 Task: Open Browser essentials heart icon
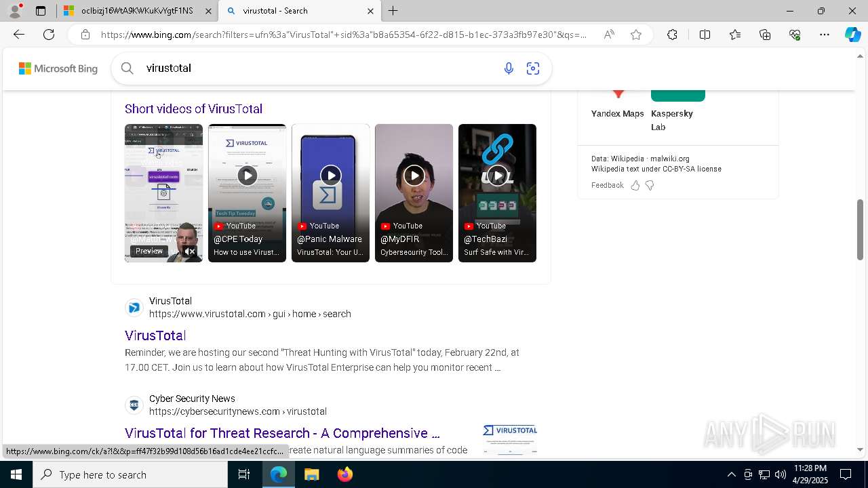pos(795,35)
